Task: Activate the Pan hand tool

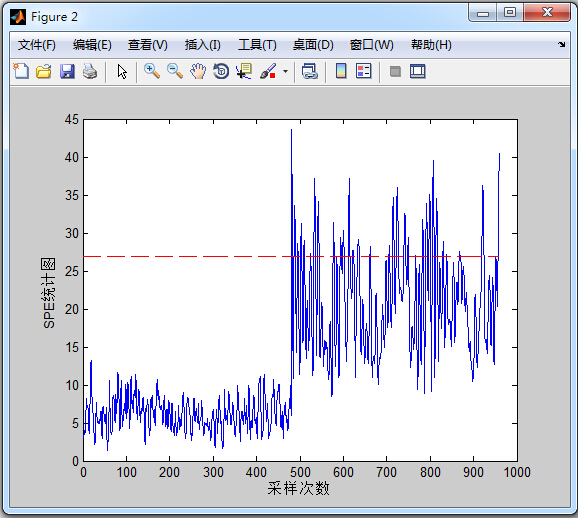Action: pos(198,71)
